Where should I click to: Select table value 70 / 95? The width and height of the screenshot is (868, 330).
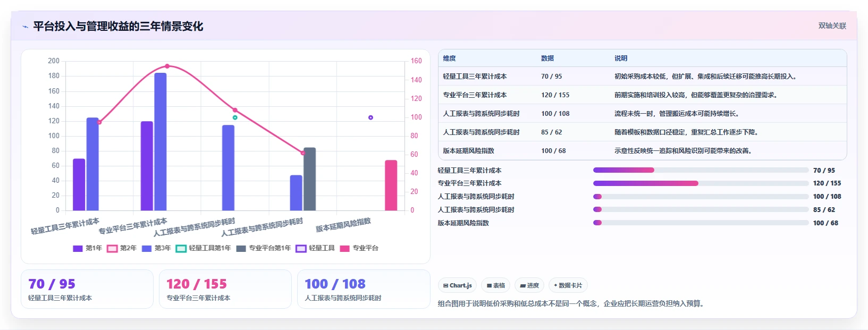click(x=551, y=77)
